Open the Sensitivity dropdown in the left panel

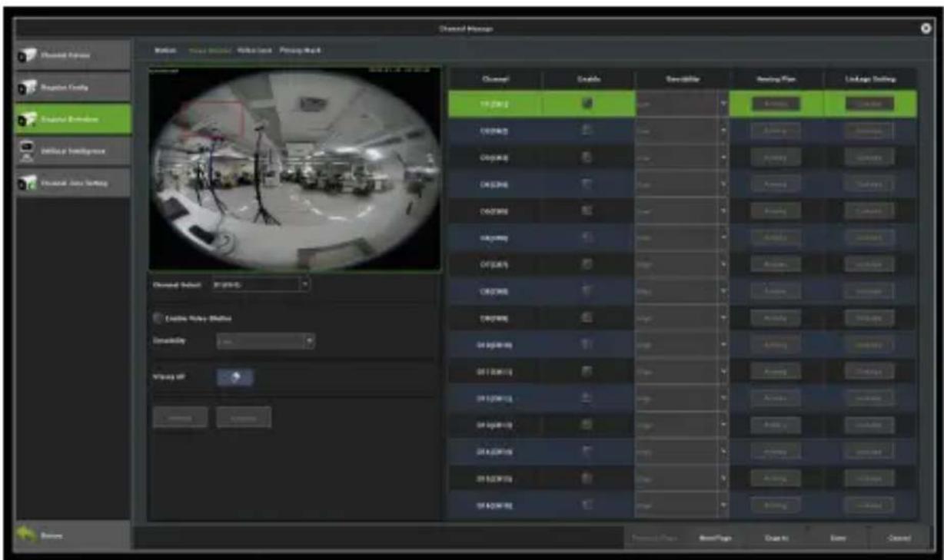tap(266, 340)
